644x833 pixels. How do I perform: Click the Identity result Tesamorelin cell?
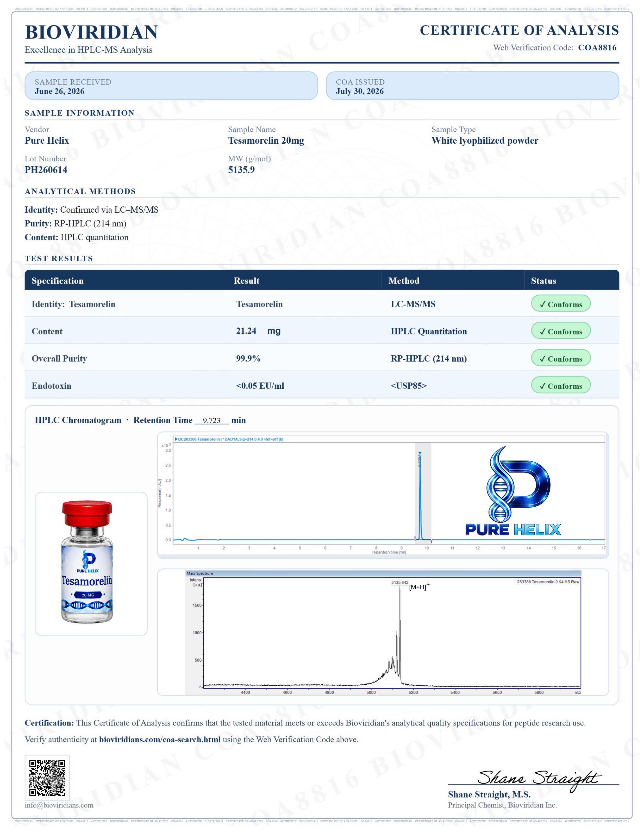259,304
